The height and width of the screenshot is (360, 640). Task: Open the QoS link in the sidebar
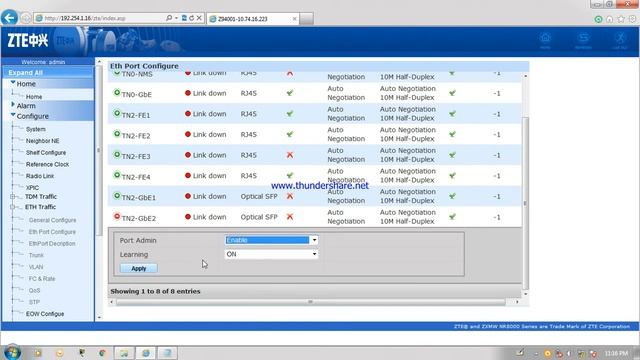34,291
